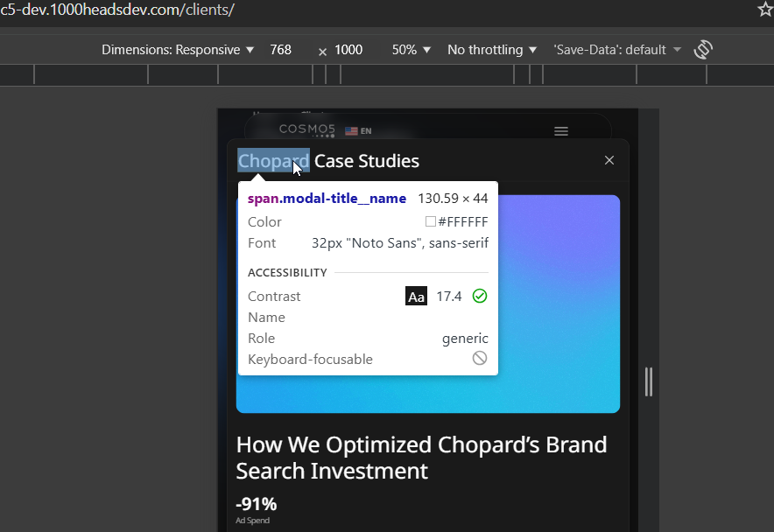Click the media query breakpoint bar
Screen dimensions: 774x532
pyautogui.click(x=387, y=75)
